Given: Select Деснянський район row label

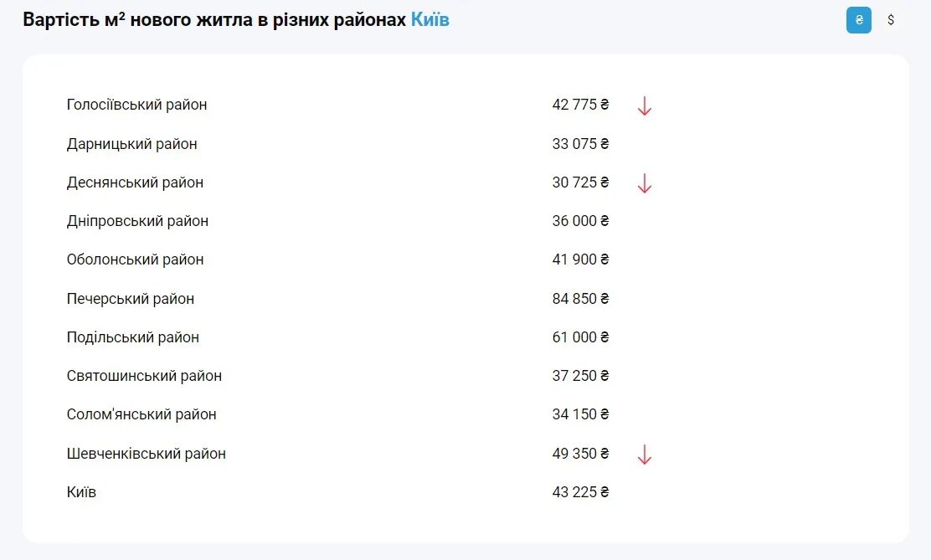Looking at the screenshot, I should pyautogui.click(x=135, y=182).
